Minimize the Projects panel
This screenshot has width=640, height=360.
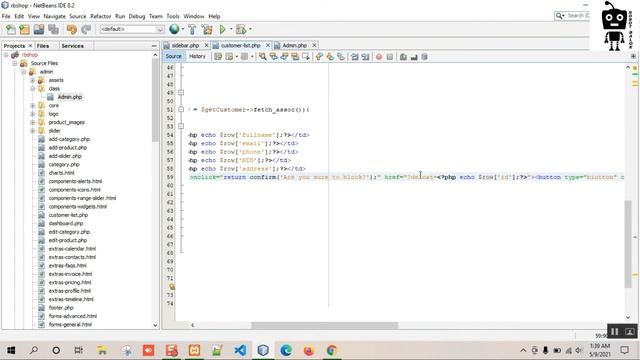click(154, 46)
